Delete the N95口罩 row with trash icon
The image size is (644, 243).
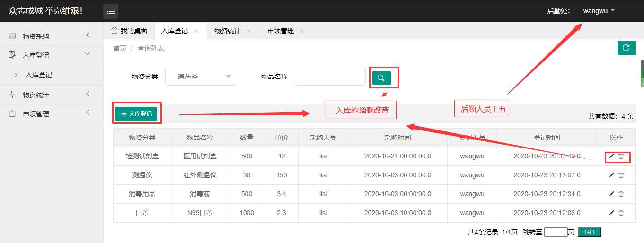621,213
